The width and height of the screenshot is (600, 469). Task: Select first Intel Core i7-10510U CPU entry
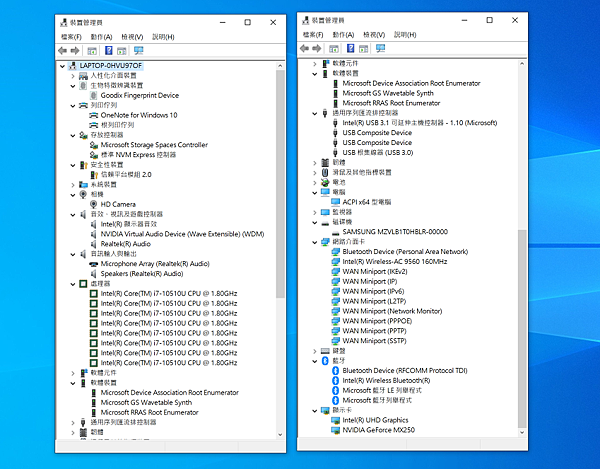click(169, 294)
